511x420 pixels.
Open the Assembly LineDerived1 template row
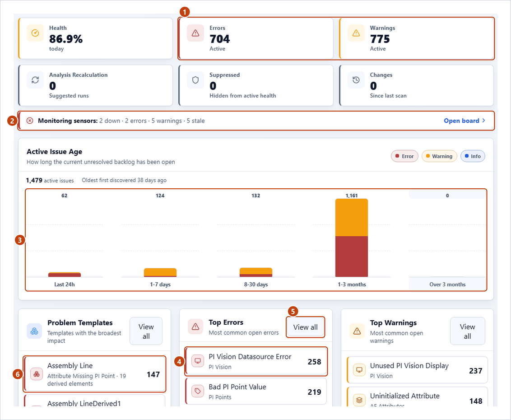(95, 401)
